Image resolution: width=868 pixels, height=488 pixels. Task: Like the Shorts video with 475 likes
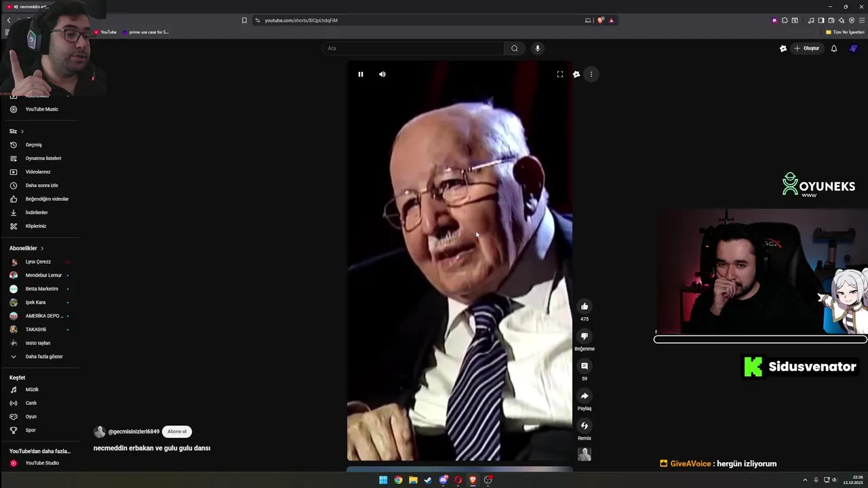[585, 306]
